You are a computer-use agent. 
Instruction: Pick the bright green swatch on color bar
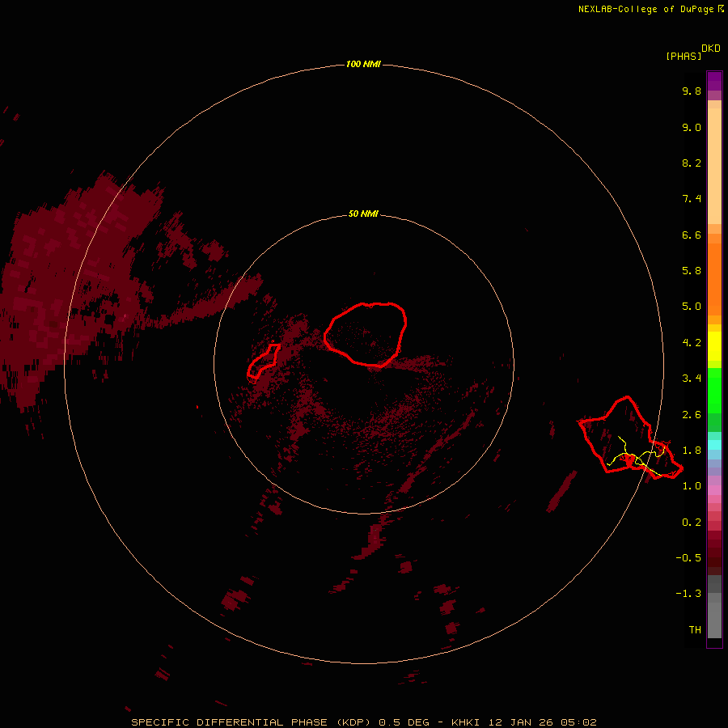click(x=714, y=390)
